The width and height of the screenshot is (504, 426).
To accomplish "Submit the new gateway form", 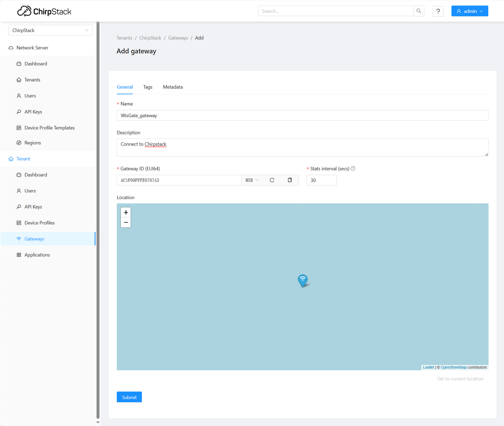I will [x=129, y=397].
